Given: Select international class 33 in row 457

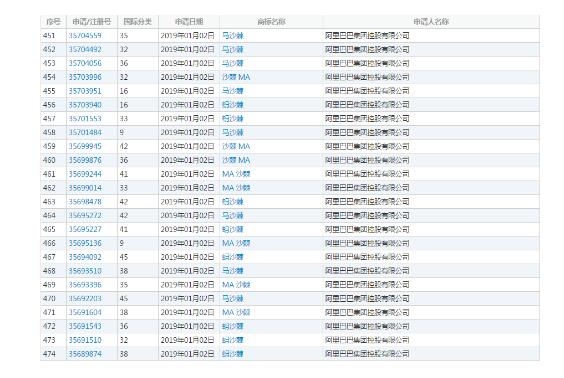Looking at the screenshot, I should 138,119.
